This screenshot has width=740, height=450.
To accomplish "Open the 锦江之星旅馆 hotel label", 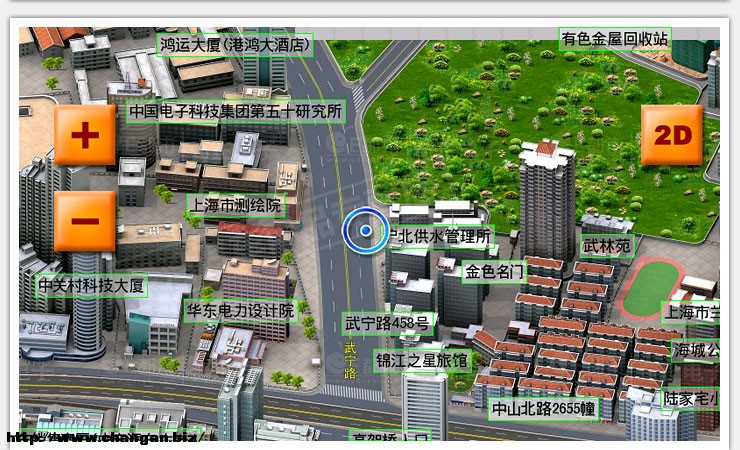I will 422,359.
